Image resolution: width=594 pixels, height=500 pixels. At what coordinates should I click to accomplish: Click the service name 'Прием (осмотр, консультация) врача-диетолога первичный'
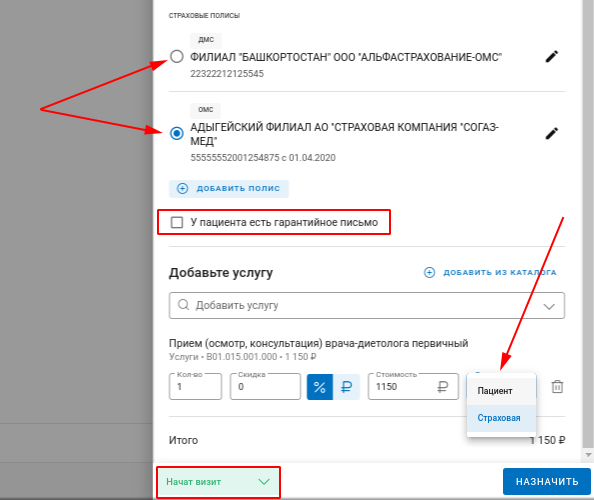pyautogui.click(x=319, y=344)
